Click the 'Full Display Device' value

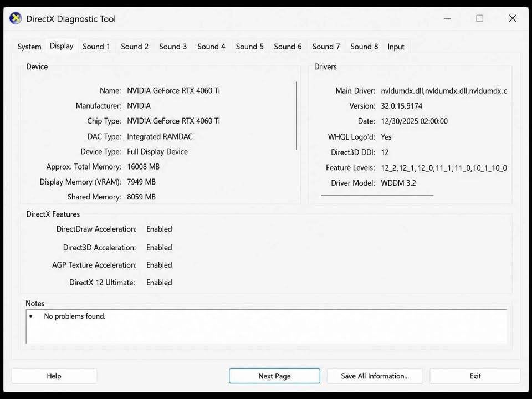(x=157, y=152)
